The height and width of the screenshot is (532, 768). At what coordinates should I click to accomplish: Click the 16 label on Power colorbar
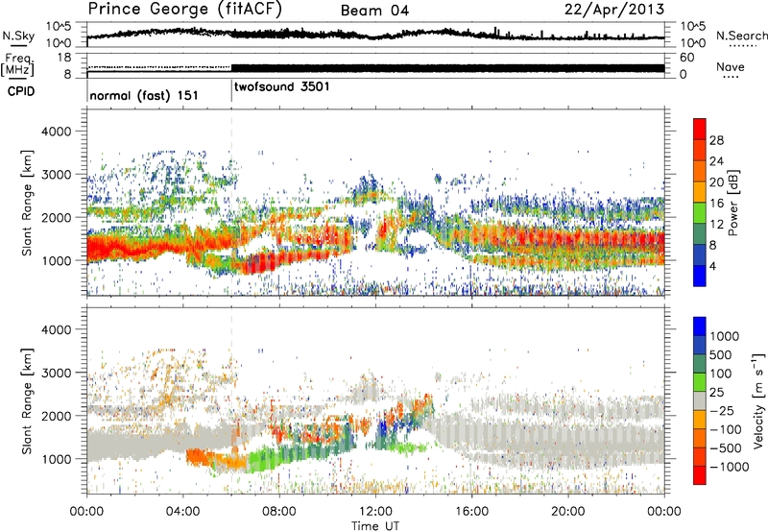716,204
